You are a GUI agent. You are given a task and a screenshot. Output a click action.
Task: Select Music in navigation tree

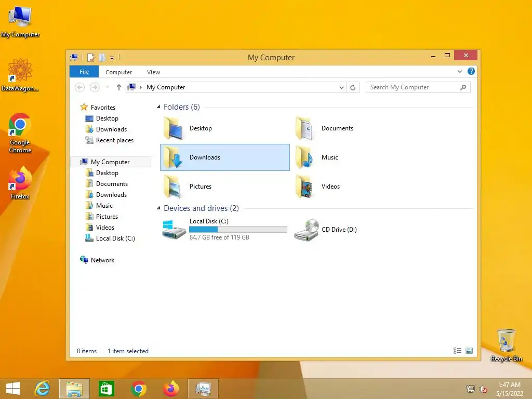coord(104,206)
